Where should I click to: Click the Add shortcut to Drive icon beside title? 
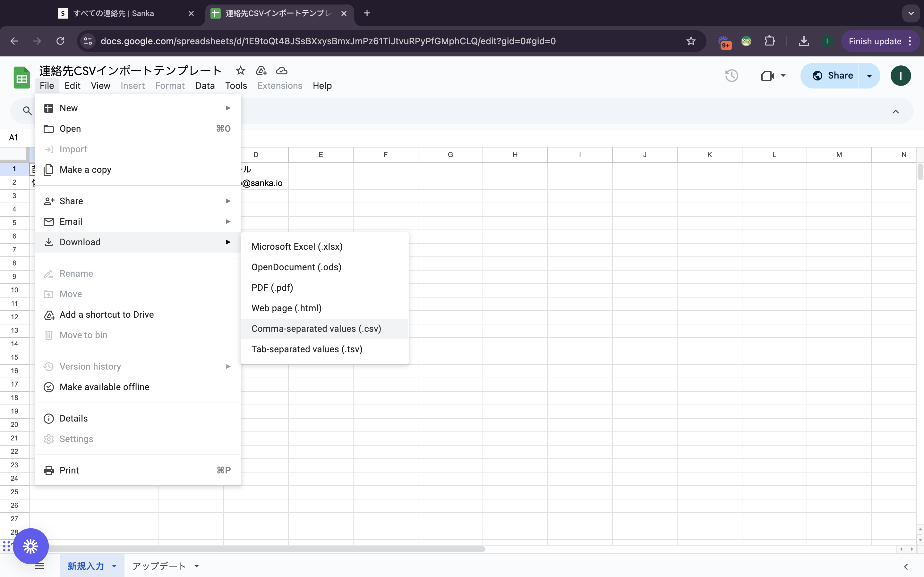tap(261, 71)
